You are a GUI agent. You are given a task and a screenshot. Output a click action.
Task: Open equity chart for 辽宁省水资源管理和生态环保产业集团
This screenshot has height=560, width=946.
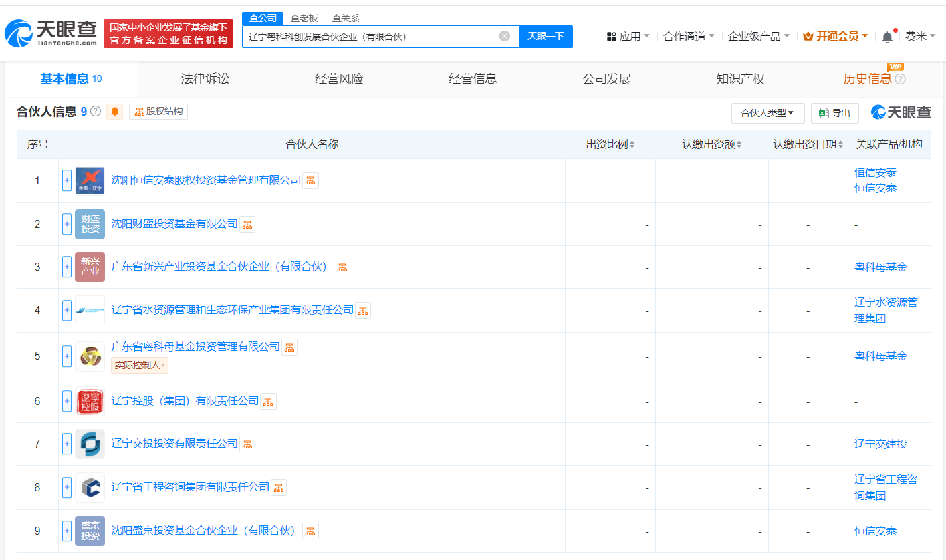coord(363,310)
